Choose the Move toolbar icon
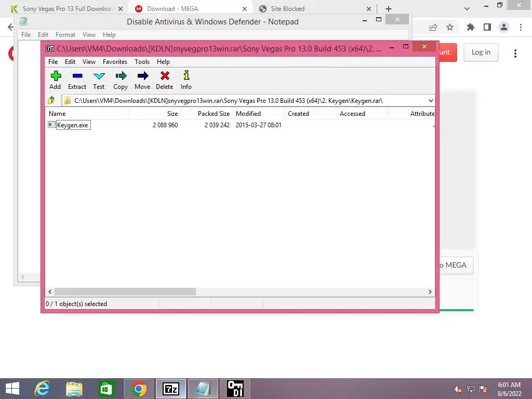Screen dimensions: 532x399 click(142, 80)
